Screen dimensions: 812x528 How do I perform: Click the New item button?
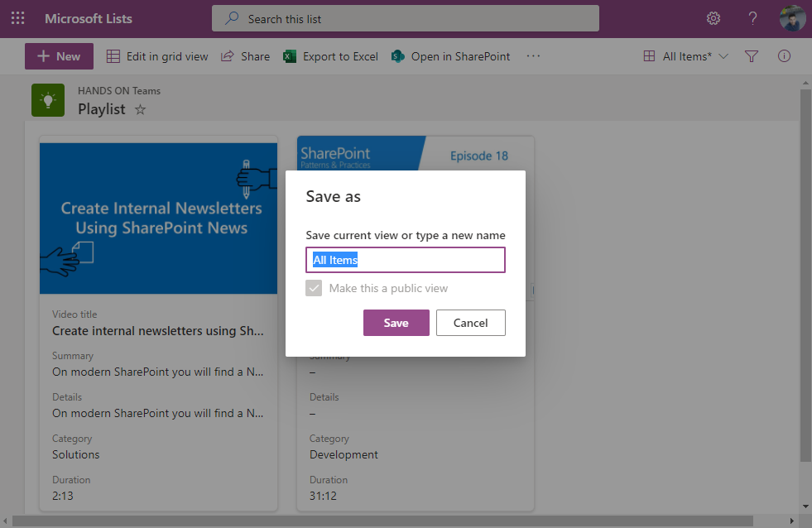[59, 56]
